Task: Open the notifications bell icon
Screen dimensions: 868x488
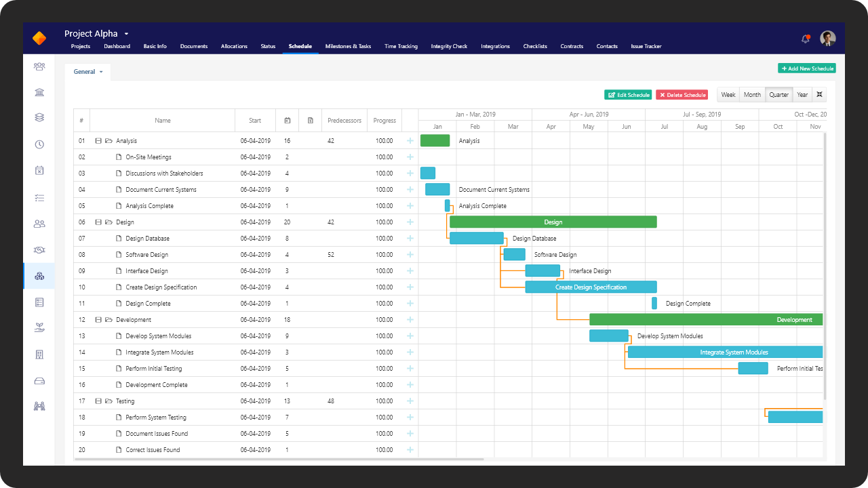Action: point(805,39)
